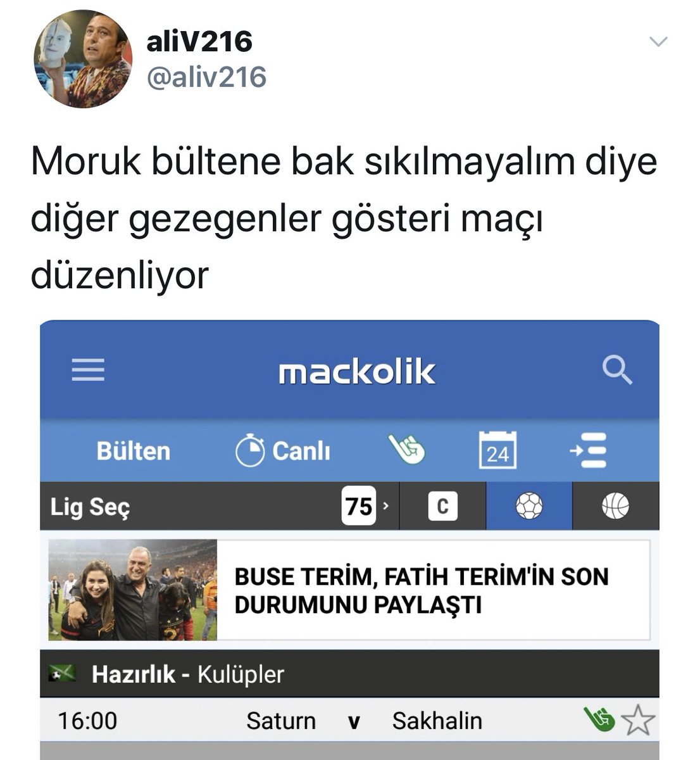The height and width of the screenshot is (760, 700).
Task: Visit the @aliv216 profile handle
Action: coord(206,78)
